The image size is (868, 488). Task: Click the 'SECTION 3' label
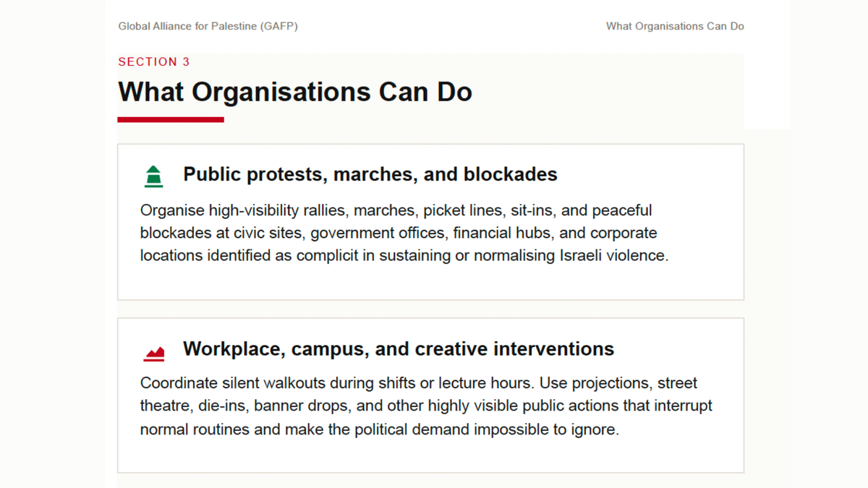tap(154, 62)
